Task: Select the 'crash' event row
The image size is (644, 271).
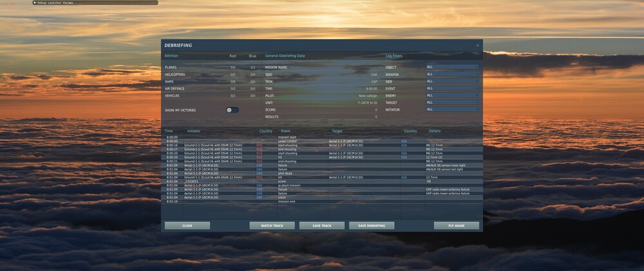Action: pyautogui.click(x=322, y=198)
